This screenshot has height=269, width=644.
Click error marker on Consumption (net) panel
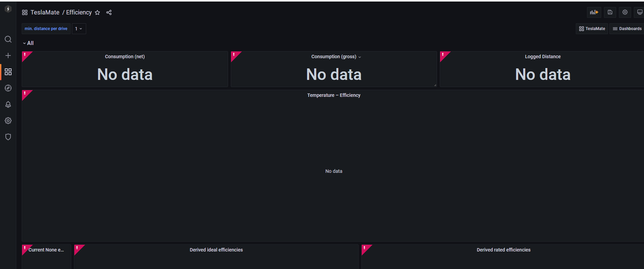click(x=25, y=54)
